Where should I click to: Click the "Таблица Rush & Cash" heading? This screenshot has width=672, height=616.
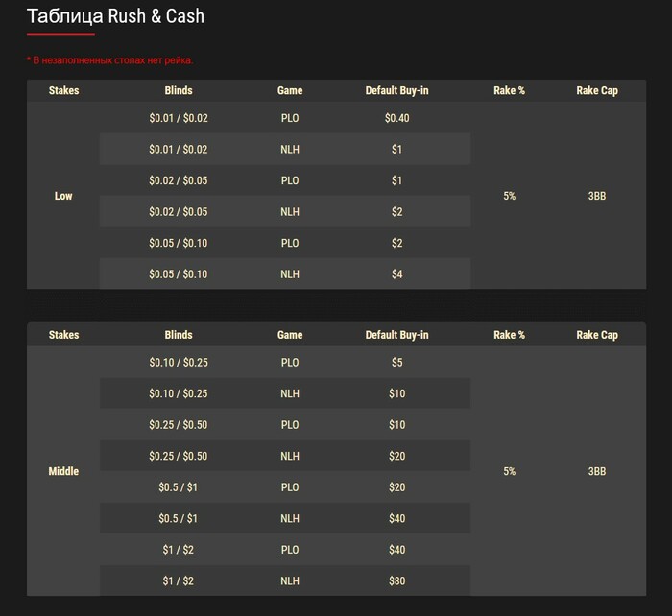pos(115,16)
